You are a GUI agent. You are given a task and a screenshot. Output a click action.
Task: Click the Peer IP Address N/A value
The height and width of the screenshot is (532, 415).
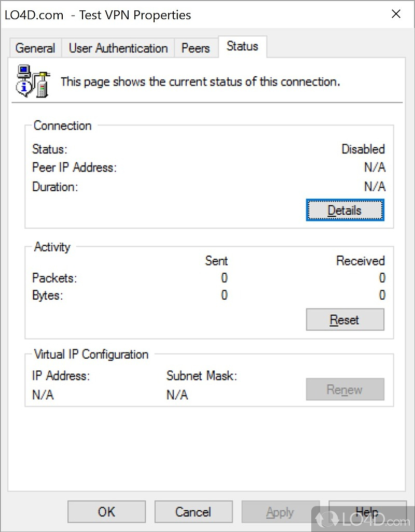375,168
